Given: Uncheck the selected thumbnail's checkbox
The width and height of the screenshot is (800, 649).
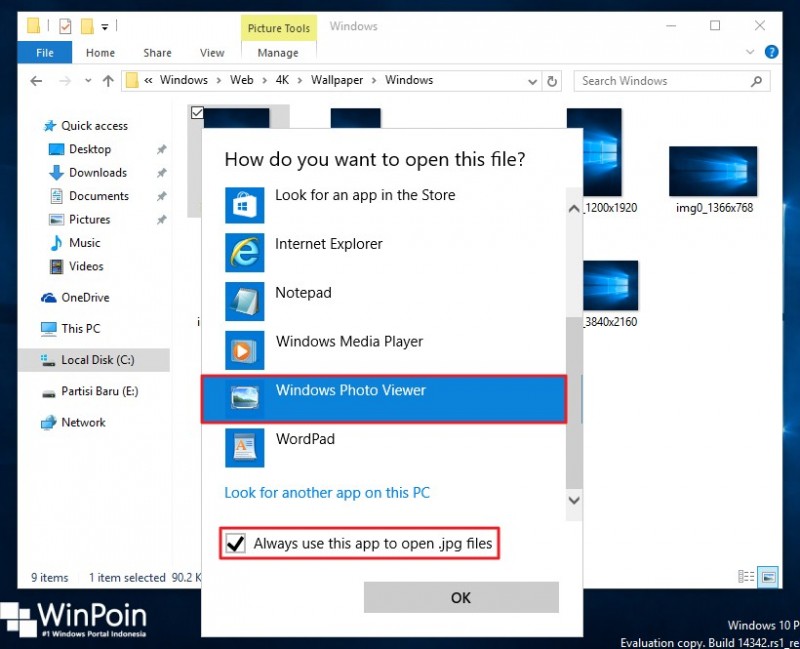Looking at the screenshot, I should pyautogui.click(x=197, y=112).
